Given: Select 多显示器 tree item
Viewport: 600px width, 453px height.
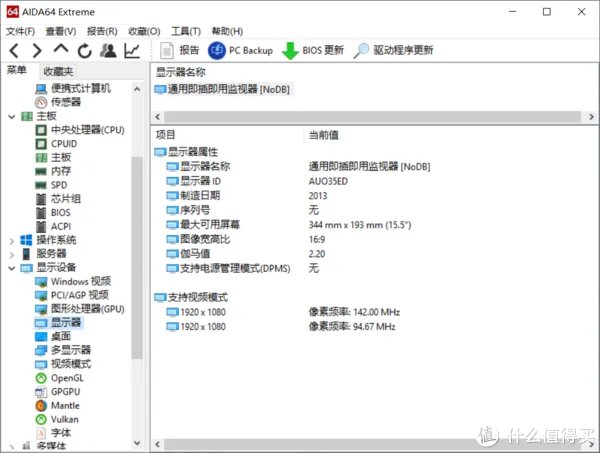Looking at the screenshot, I should [x=63, y=350].
